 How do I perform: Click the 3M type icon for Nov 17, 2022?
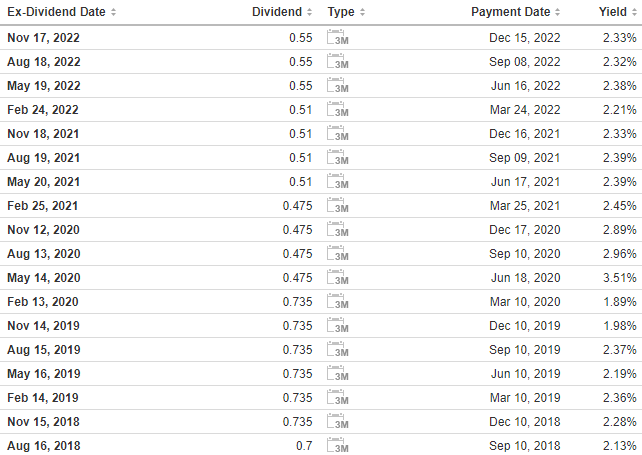(x=338, y=37)
